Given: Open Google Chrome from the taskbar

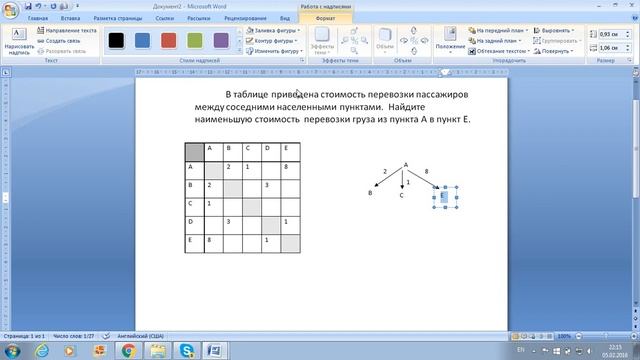Looking at the screenshot, I should [x=128, y=351].
